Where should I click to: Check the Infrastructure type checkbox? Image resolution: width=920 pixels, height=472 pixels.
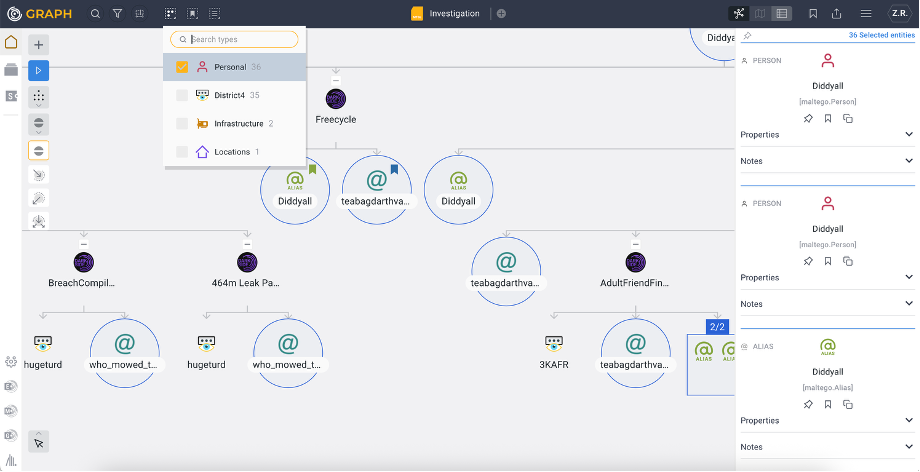(182, 123)
